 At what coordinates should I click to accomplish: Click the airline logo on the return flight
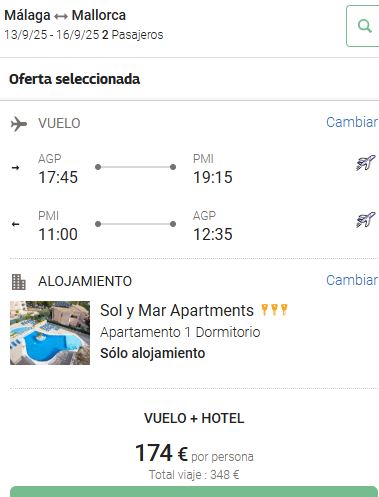[365, 220]
